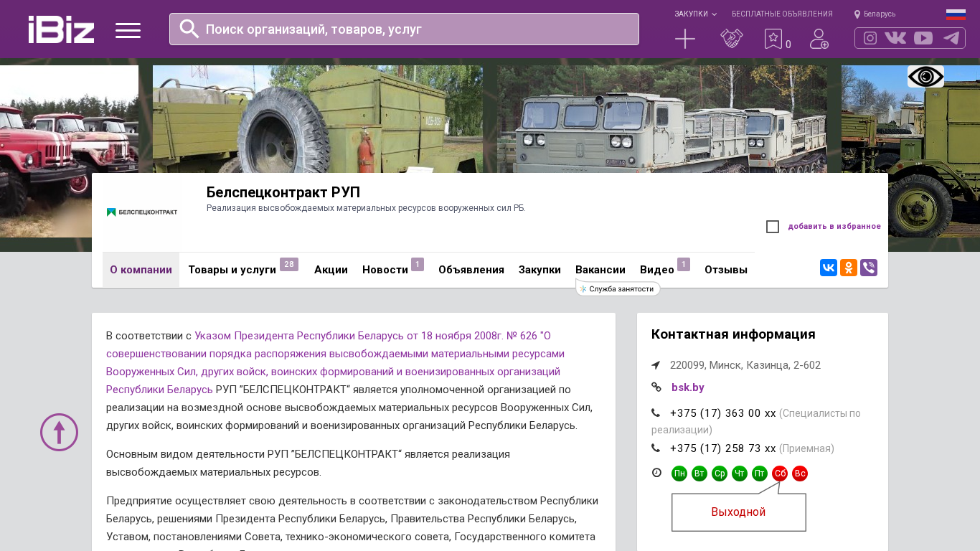Click the link chain icon beside bsk.by
Screen dimensions: 980x551
tap(656, 387)
